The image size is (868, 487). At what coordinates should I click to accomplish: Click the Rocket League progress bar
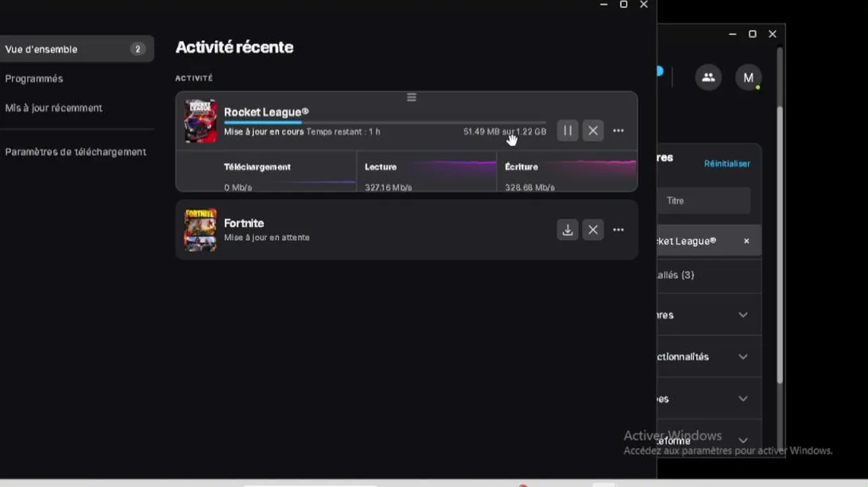(385, 122)
